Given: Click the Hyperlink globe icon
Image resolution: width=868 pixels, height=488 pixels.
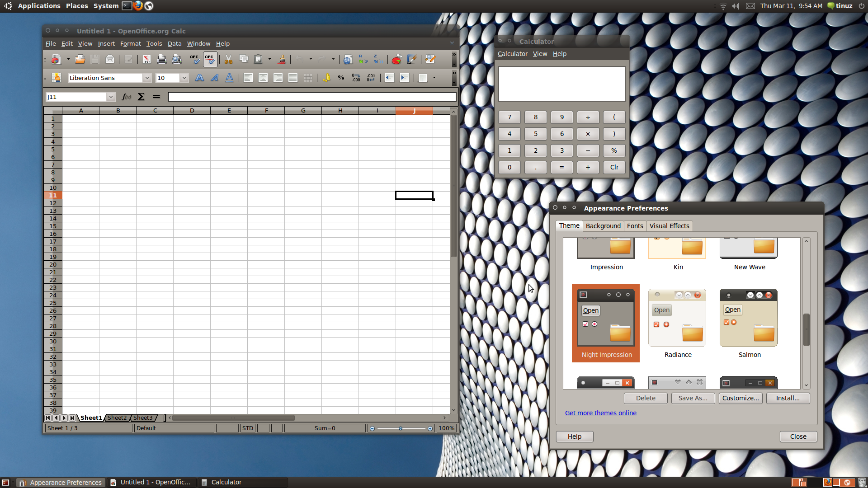Looking at the screenshot, I should tap(348, 59).
